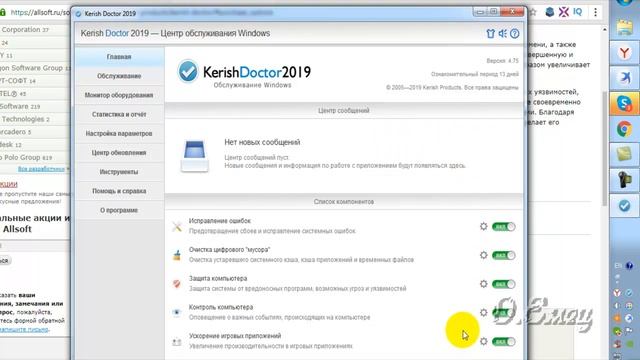Viewport: 640px width, 360px height.
Task: Click the Контроль компьютера eye icon
Action: tap(177, 313)
